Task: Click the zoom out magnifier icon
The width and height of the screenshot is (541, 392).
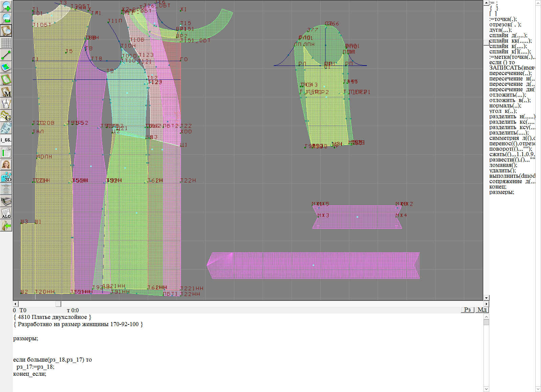Action: (6, 18)
